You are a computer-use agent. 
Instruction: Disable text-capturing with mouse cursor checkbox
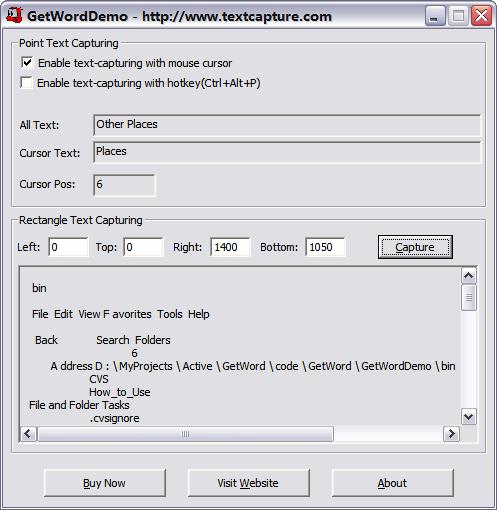coord(27,63)
